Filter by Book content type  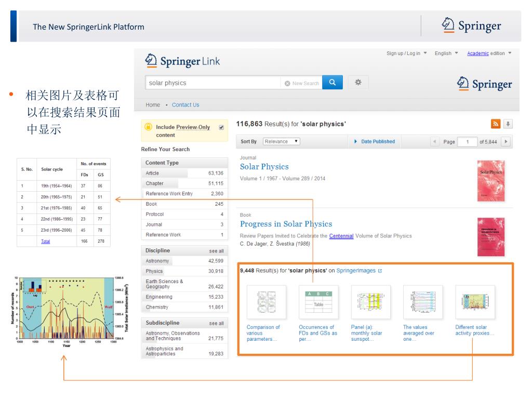point(184,204)
